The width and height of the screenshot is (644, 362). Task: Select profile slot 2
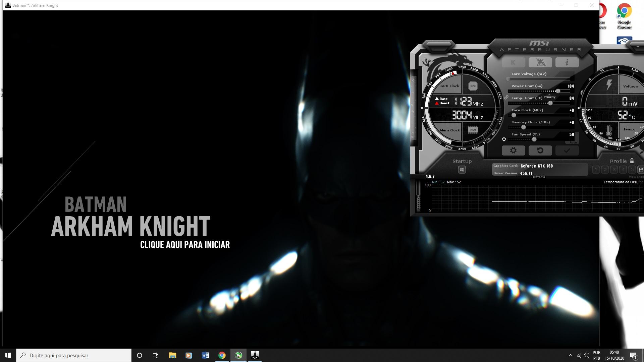[605, 170]
